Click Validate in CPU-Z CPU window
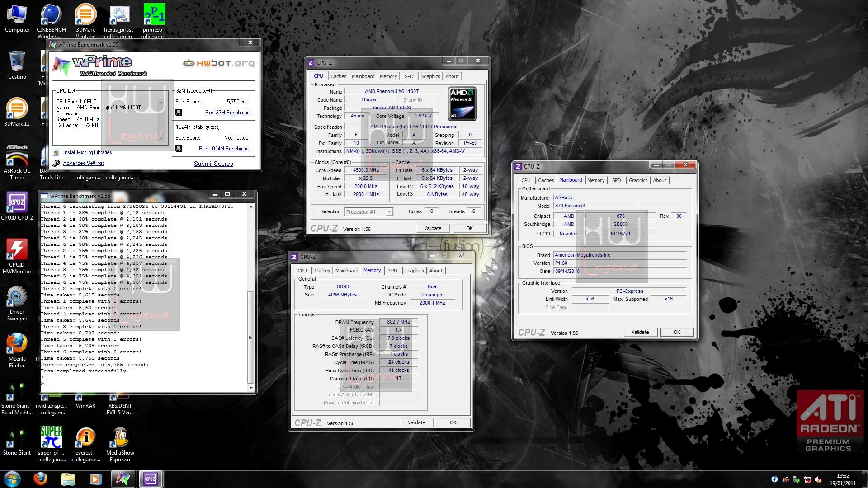Viewport: 868px width, 488px height. coord(433,228)
